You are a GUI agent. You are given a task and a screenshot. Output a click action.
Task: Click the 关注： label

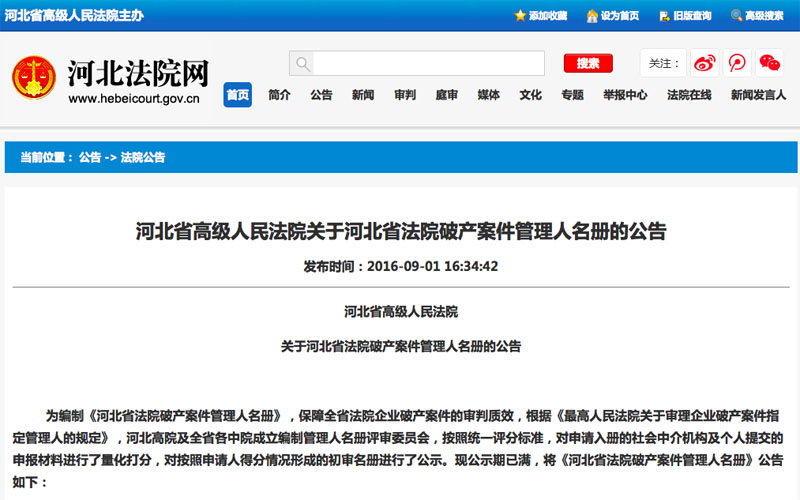click(664, 64)
